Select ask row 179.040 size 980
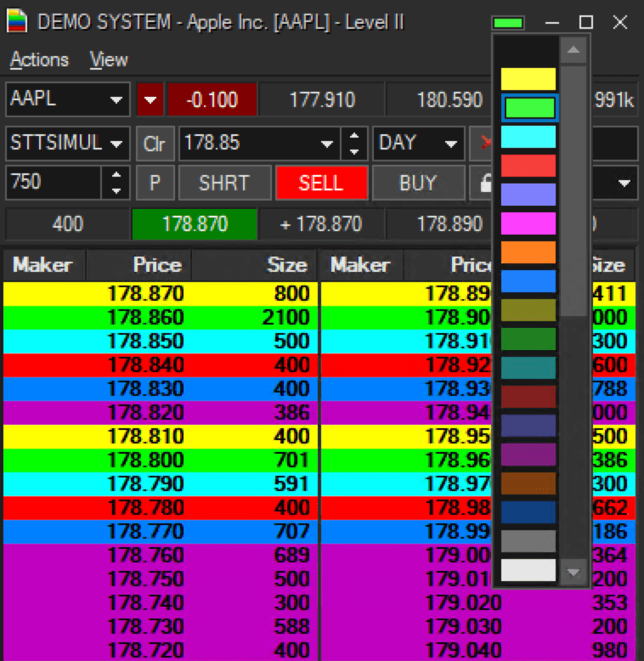644x661 pixels. pos(478,650)
